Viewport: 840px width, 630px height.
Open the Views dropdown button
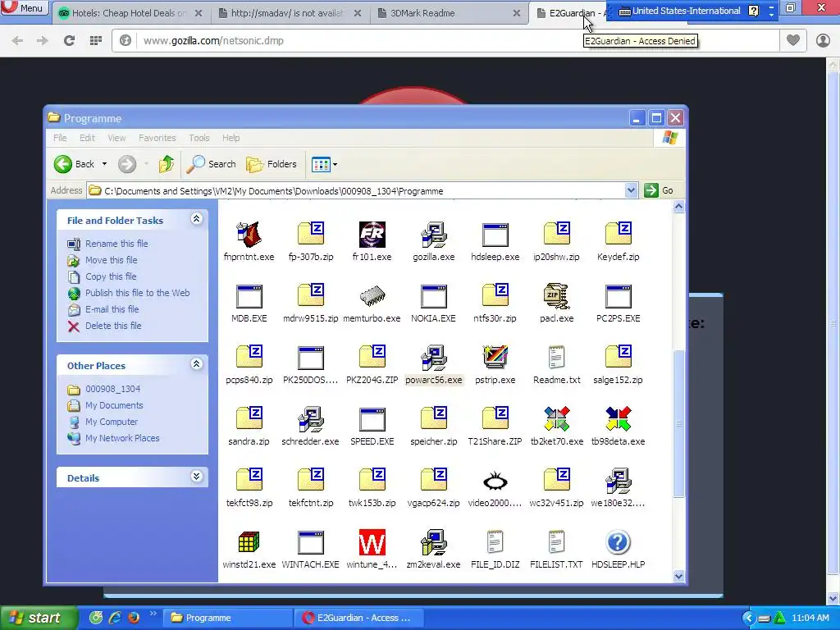[x=324, y=164]
